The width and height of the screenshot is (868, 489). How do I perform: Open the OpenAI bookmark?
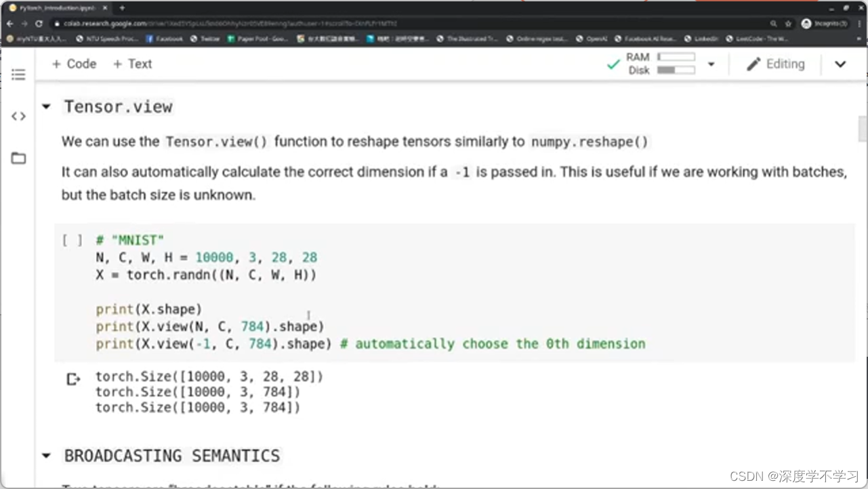(x=592, y=39)
